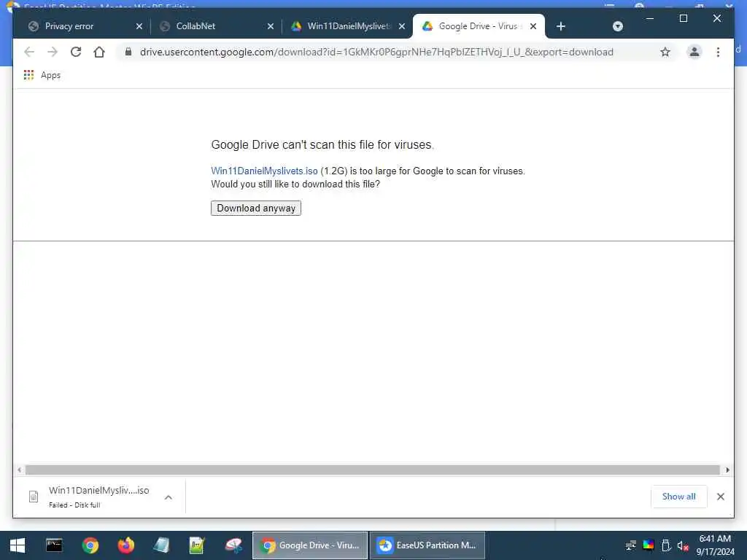Open the color display tray icon
Viewport: 747px width, 560px height.
(649, 545)
